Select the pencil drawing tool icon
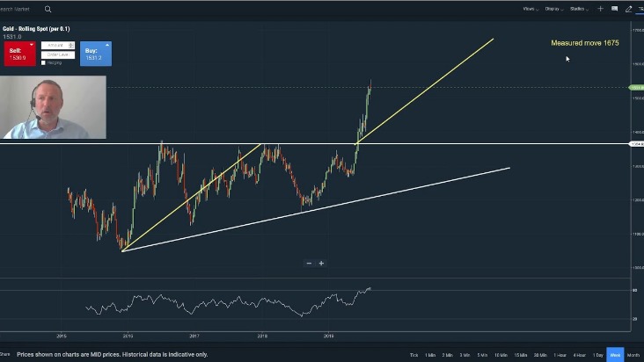 628,9
